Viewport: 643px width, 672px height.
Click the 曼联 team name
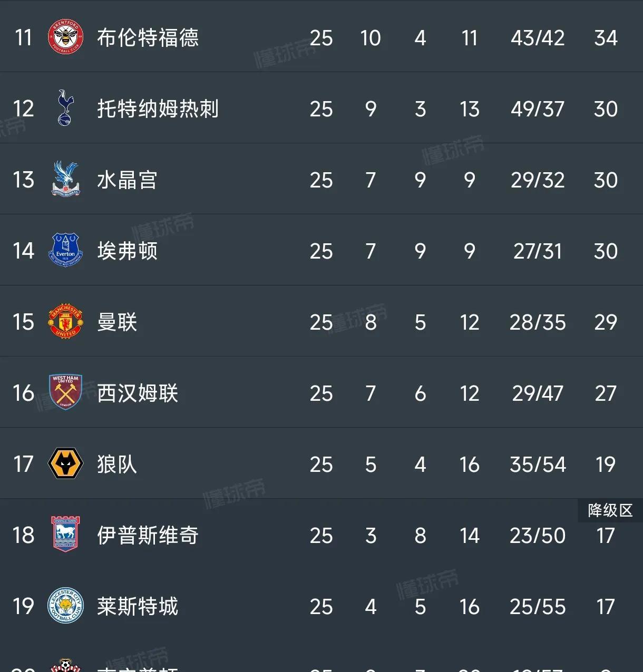coord(117,322)
